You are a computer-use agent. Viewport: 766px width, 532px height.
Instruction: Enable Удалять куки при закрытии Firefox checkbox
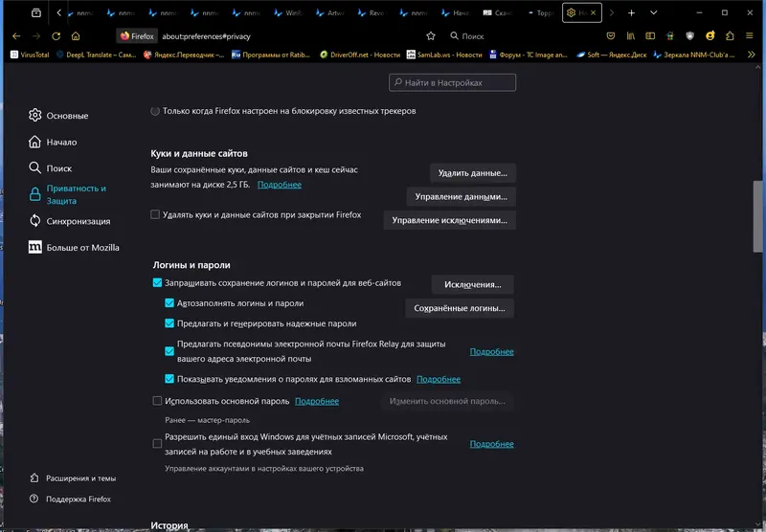click(155, 214)
